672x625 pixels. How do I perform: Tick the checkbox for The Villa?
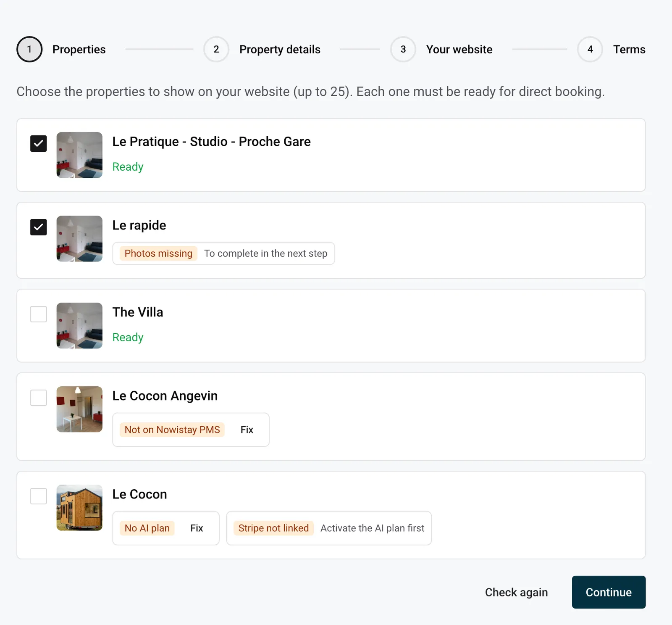point(38,314)
